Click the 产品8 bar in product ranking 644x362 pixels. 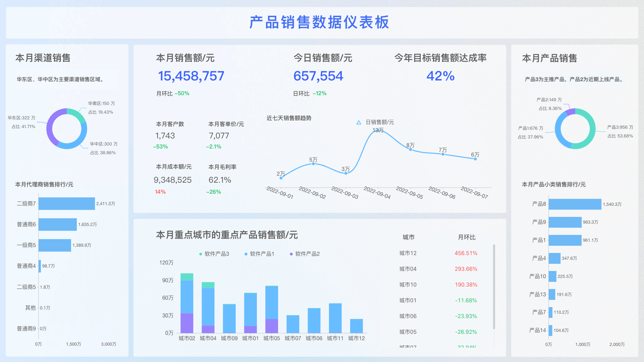point(575,204)
